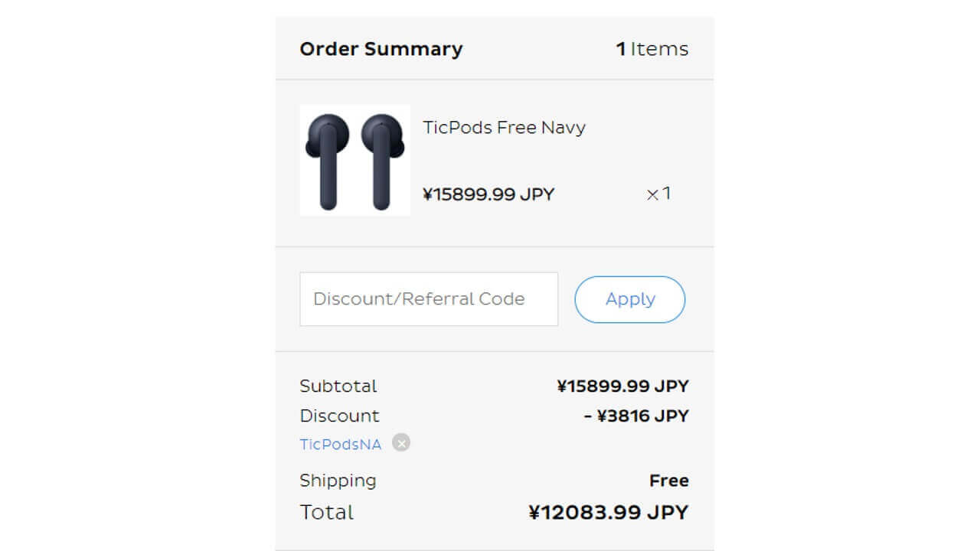Click the Subtotal label
This screenshot has height=551, width=980.
point(338,386)
